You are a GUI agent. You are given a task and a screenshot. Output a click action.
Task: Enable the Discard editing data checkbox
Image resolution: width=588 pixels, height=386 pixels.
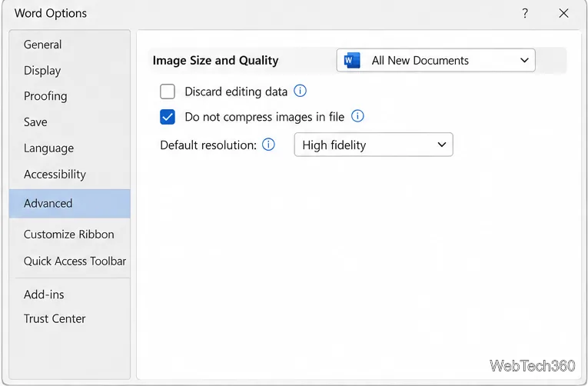click(x=168, y=92)
